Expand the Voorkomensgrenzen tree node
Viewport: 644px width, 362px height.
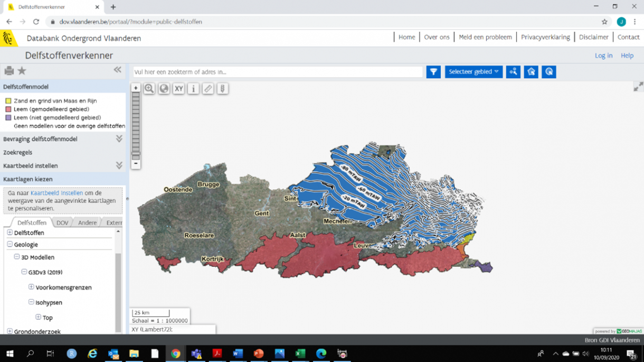pyautogui.click(x=31, y=287)
